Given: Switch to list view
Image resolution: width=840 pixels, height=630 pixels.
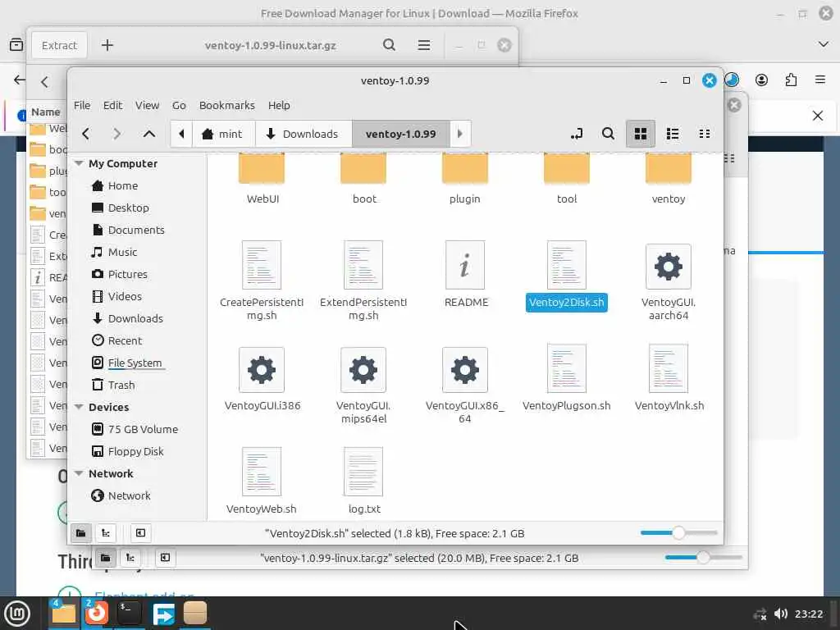Looking at the screenshot, I should click(x=673, y=134).
